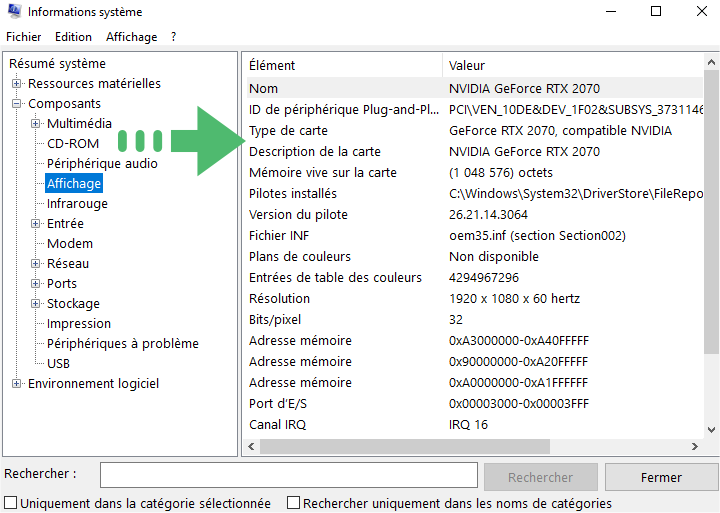Open the ? help menu
This screenshot has height=513, width=720.
tap(173, 37)
